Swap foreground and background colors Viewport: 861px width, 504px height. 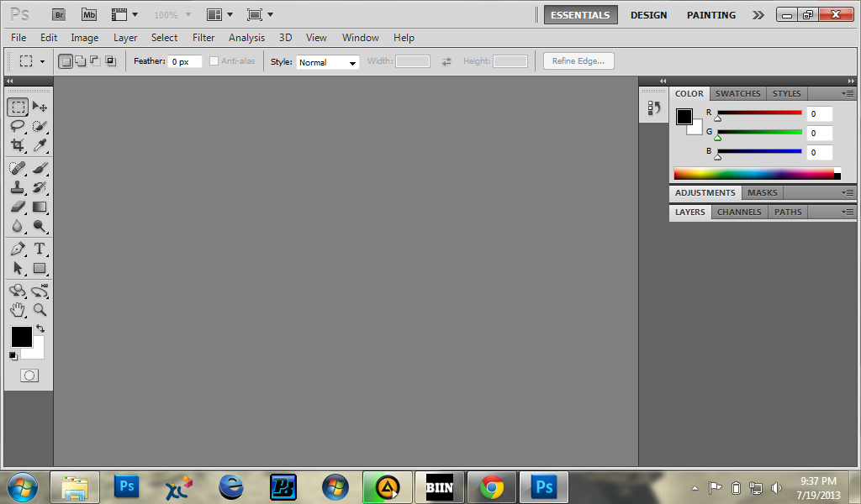point(40,328)
